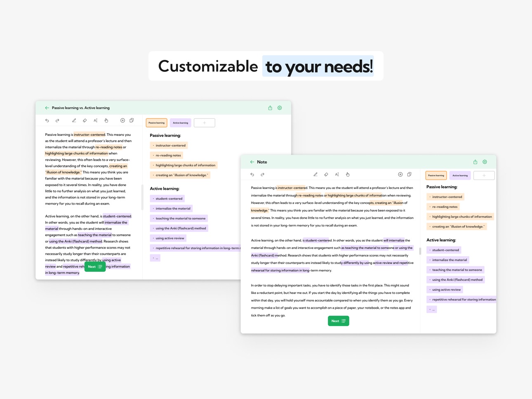Screen dimensions: 532x399
Task: Select hand touch tool in Note window
Action: click(348, 175)
